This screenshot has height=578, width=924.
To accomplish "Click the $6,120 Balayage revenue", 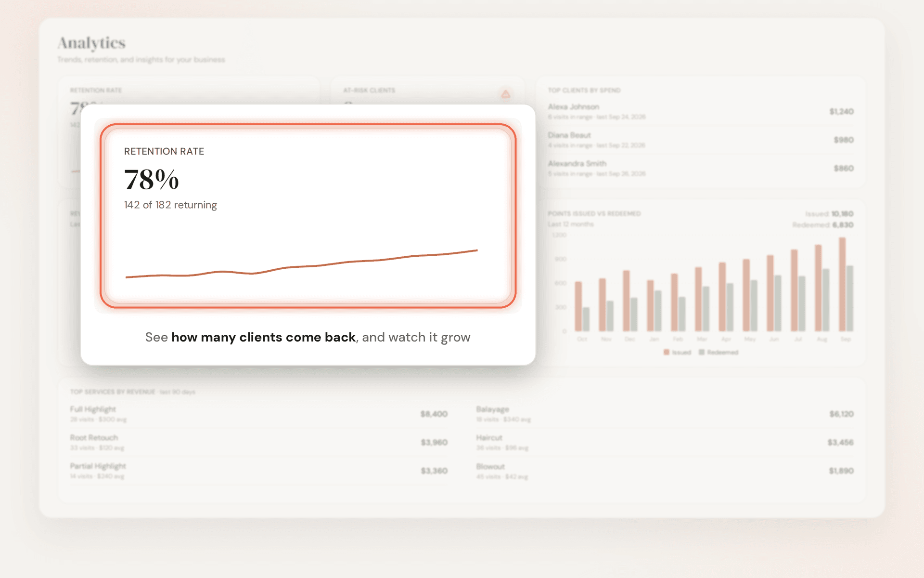I will click(841, 414).
